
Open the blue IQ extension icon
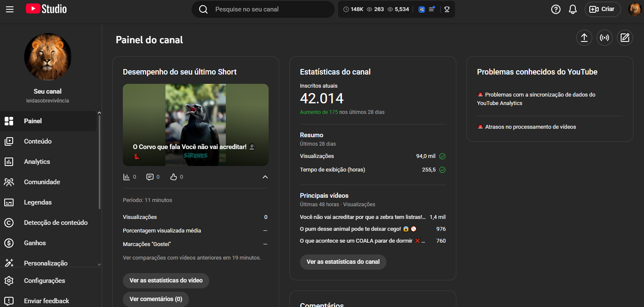click(x=422, y=9)
